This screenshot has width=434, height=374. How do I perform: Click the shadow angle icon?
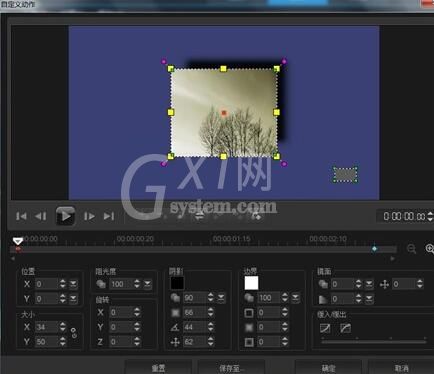[175, 327]
